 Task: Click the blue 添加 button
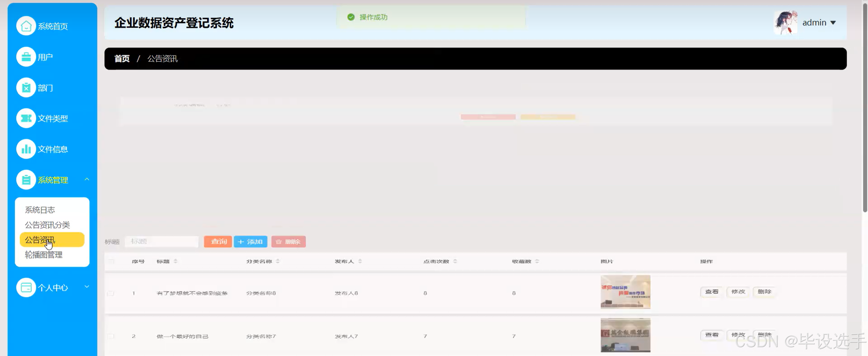[x=250, y=242]
